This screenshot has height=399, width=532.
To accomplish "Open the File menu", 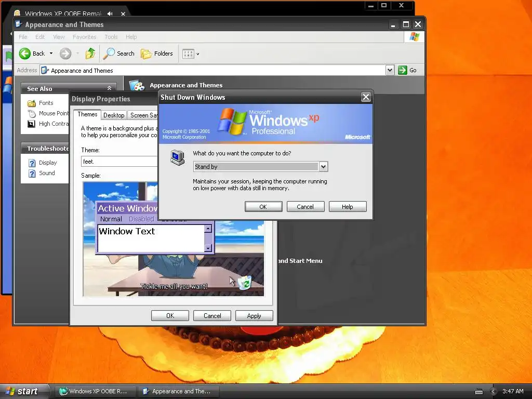I will 23,37.
